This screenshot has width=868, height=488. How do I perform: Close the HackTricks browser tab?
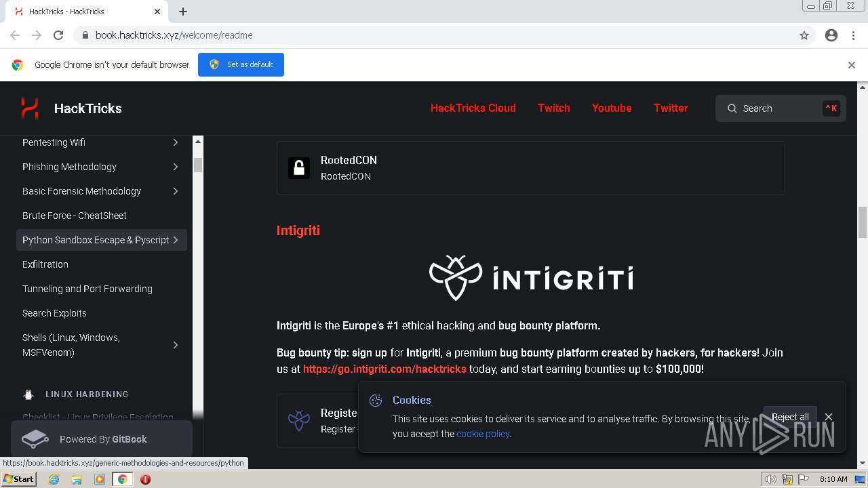pyautogui.click(x=157, y=12)
